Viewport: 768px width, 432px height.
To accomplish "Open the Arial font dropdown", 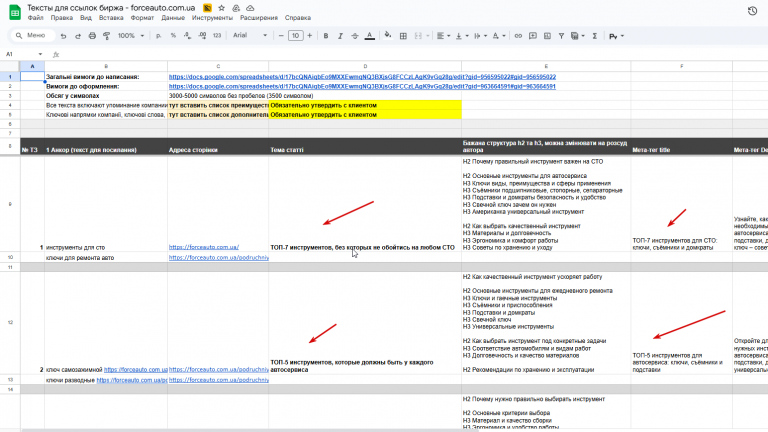I will [x=250, y=35].
